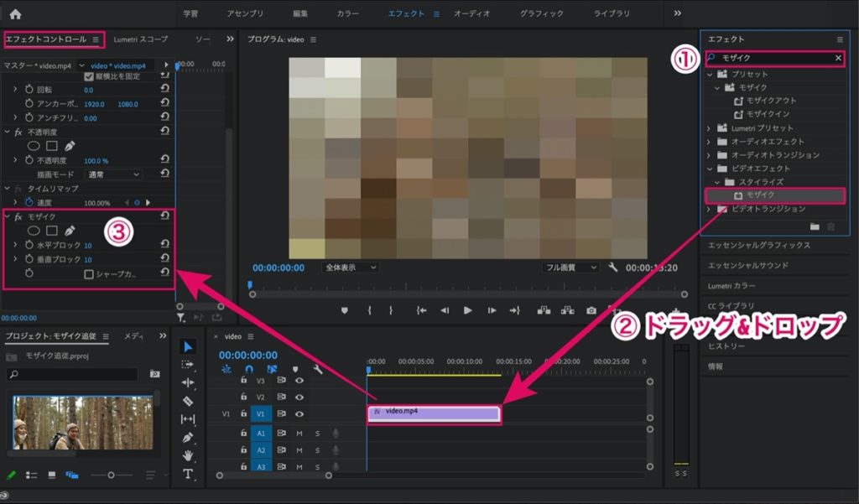Open the Lumetri スコープ panel tab
The image size is (859, 504).
(141, 39)
